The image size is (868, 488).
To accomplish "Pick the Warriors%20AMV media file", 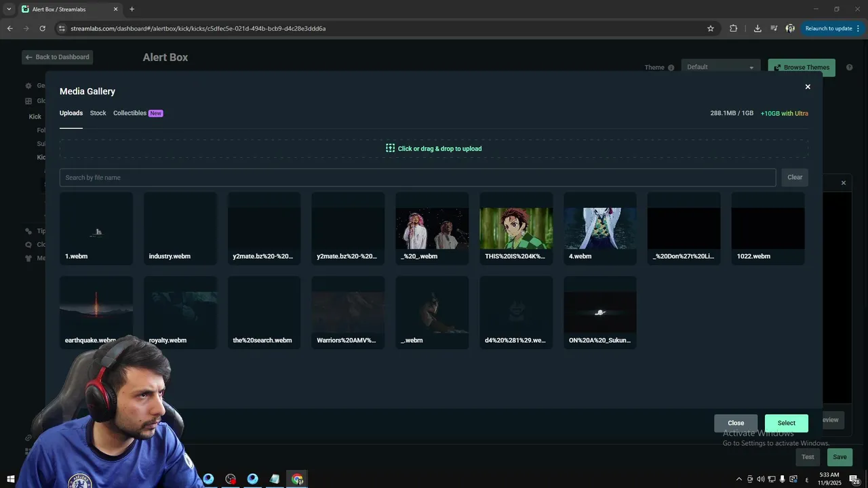I will pos(348,312).
